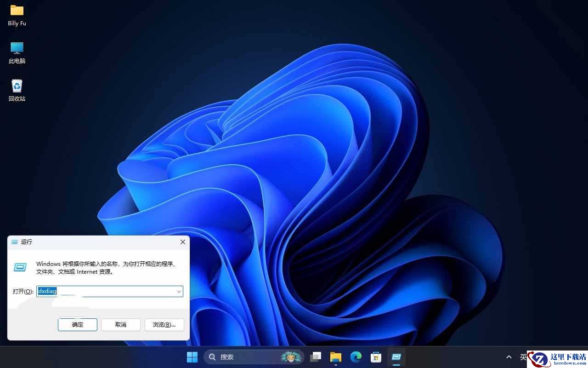Viewport: 588px width, 368px height.
Task: Click the 运行 dialog title text
Action: (x=27, y=242)
